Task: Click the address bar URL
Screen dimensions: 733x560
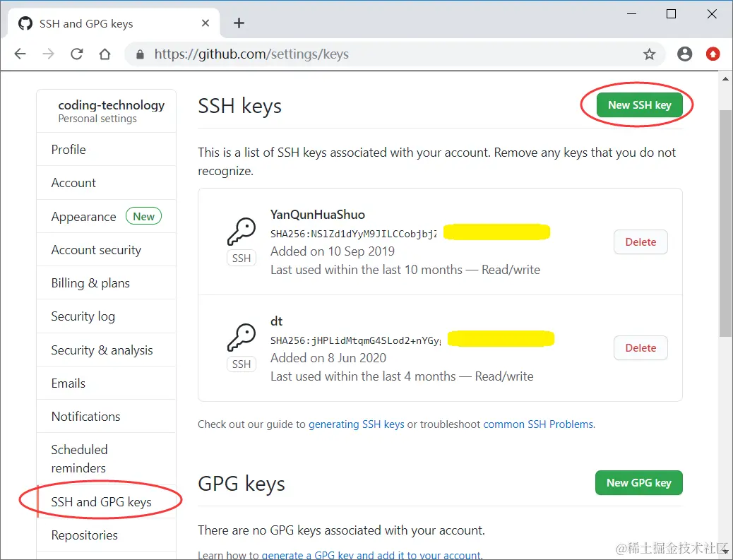Action: (x=251, y=54)
